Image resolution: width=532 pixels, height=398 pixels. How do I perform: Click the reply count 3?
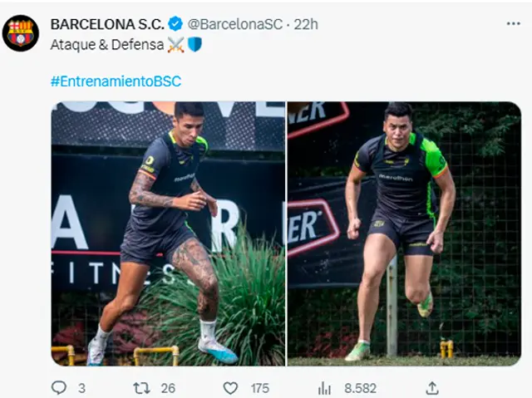(81, 387)
